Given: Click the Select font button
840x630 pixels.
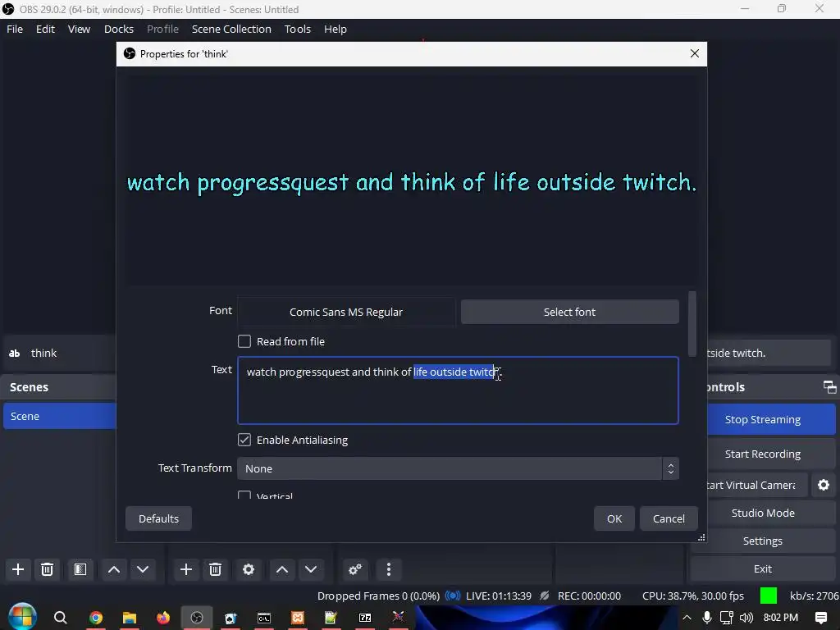Looking at the screenshot, I should click(x=569, y=312).
